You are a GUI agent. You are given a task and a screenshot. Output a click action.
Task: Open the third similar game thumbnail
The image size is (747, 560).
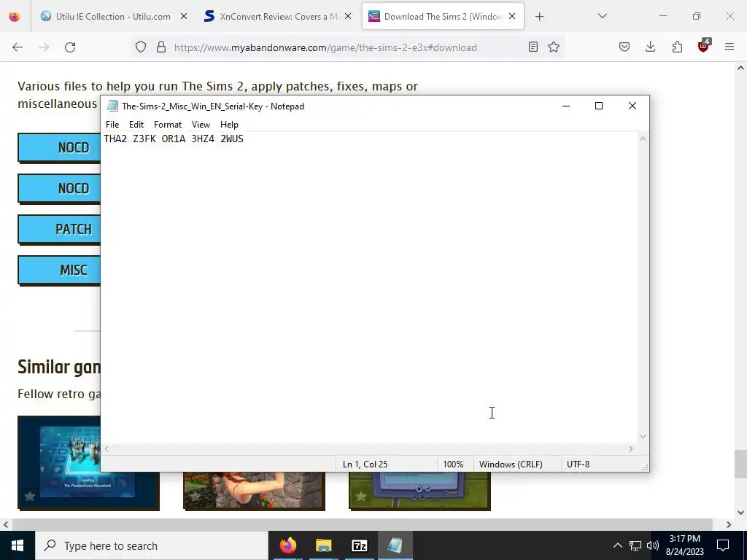coord(419,491)
